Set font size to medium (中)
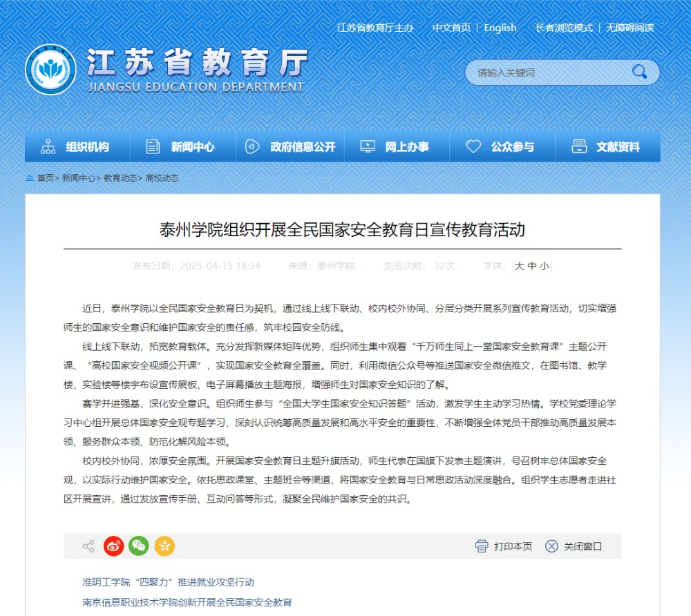 coord(532,266)
